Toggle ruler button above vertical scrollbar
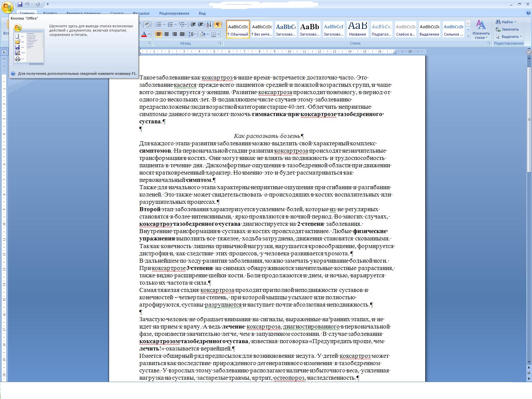Viewport: 532px width, 399px height. coord(529,52)
